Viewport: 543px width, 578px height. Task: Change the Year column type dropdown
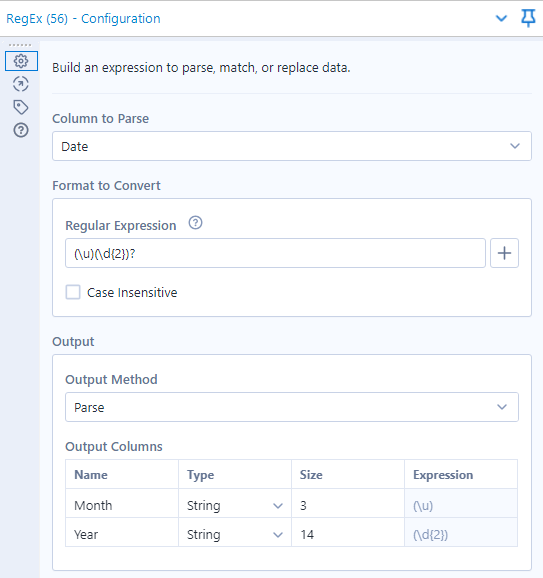tap(235, 534)
